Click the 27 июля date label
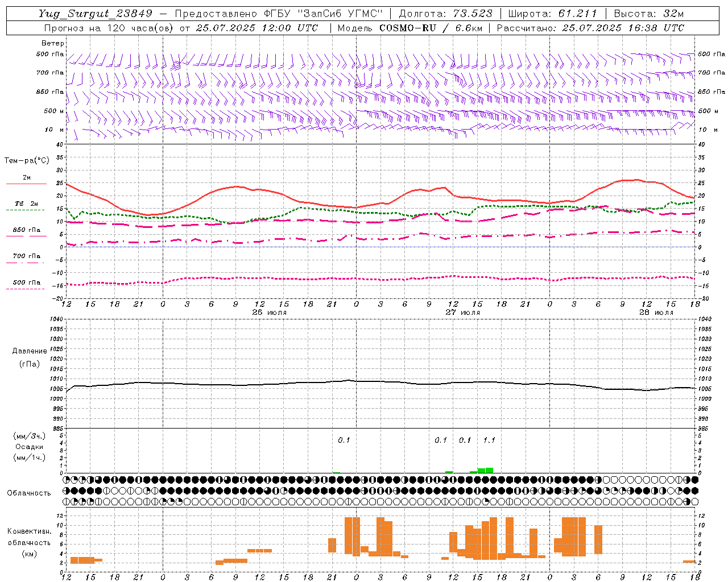This screenshot has height=582, width=728. 462,313
